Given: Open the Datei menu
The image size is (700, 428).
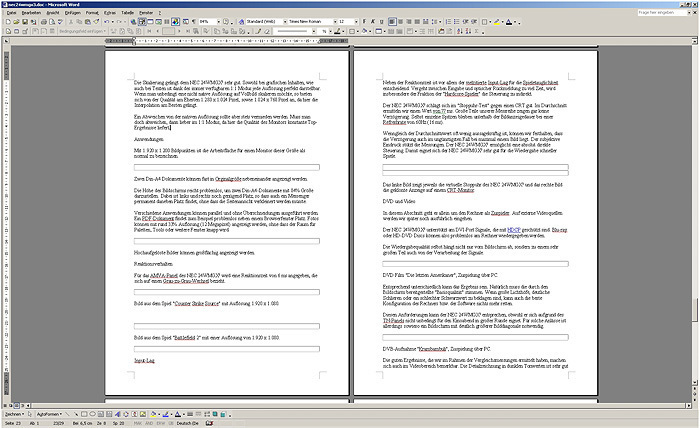Looking at the screenshot, I should click(x=12, y=13).
